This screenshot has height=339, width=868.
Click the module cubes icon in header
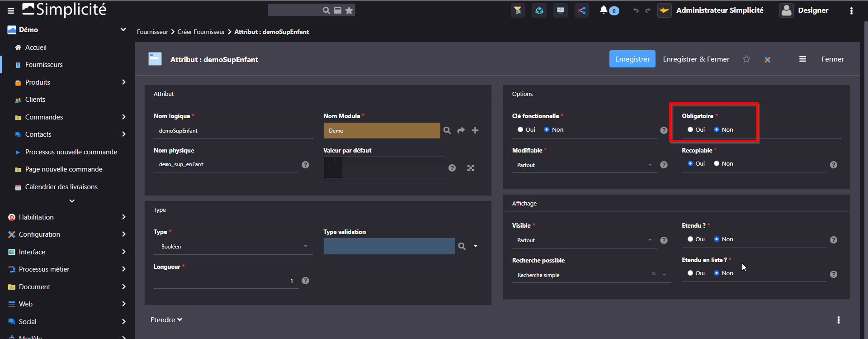539,10
